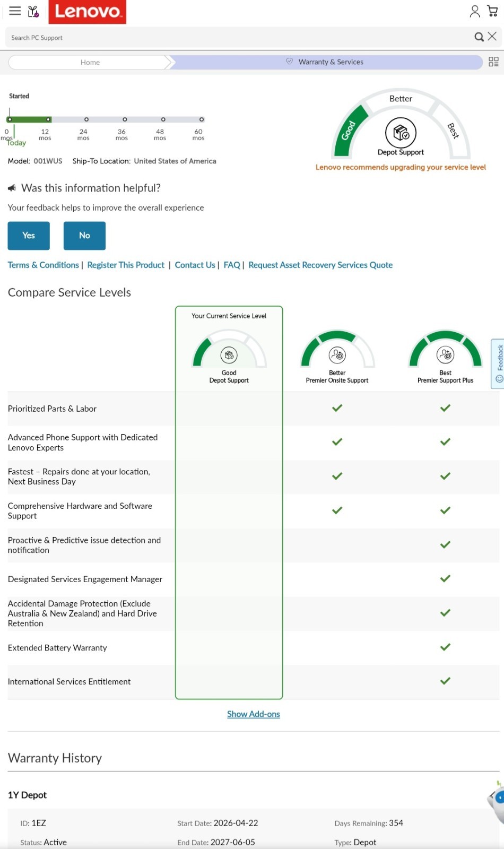The width and height of the screenshot is (504, 849).
Task: Open the FAQ link
Action: tap(232, 265)
